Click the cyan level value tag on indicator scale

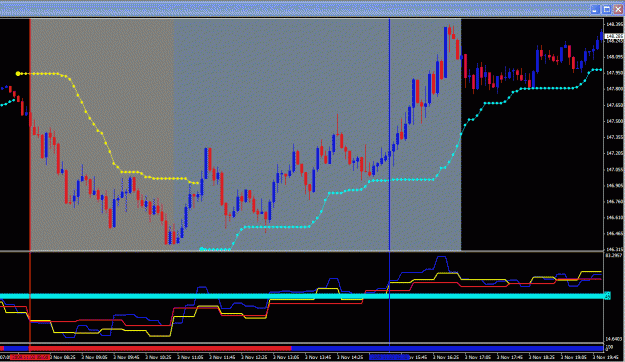coord(607,296)
